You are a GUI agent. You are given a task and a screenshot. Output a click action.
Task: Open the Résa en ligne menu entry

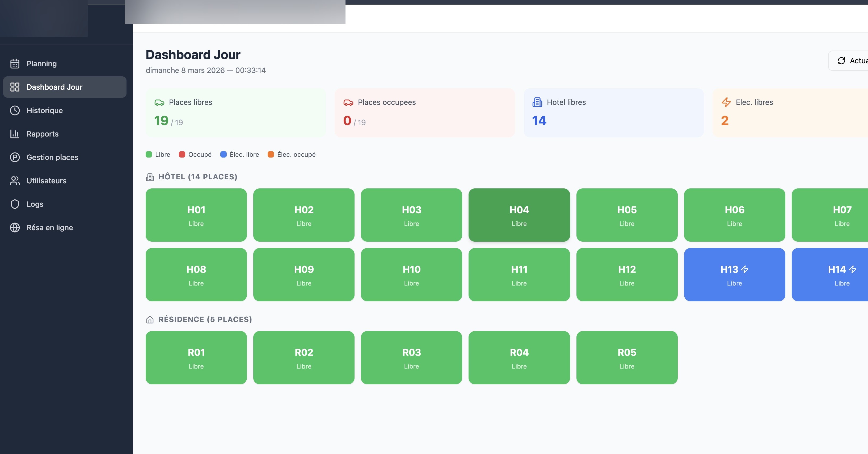coord(50,227)
